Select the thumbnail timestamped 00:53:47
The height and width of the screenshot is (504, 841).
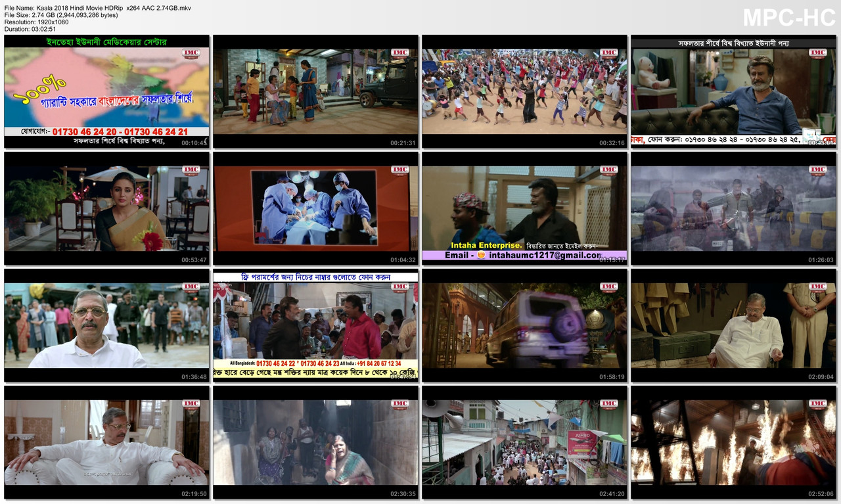point(106,208)
